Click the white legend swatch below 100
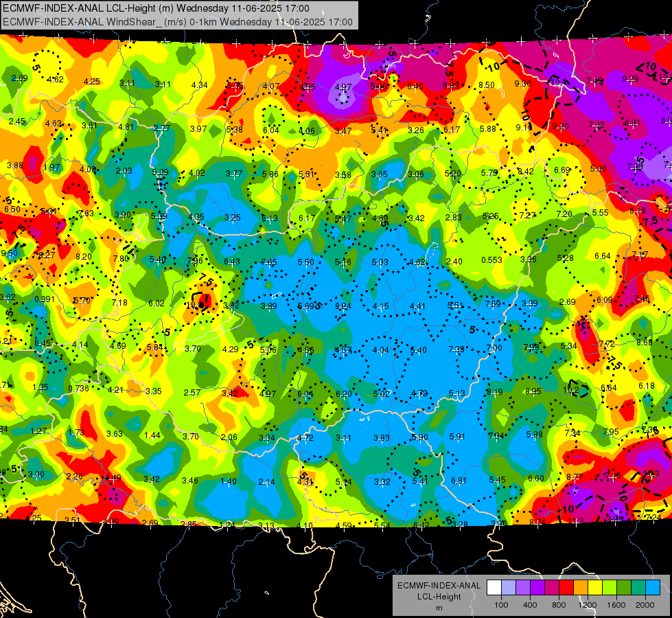Screen dimensions: 672x618 click(494, 588)
